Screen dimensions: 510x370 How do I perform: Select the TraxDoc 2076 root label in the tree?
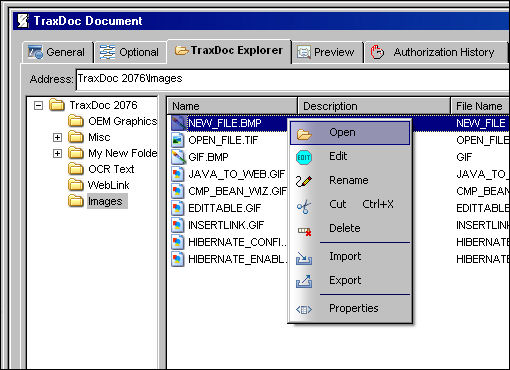click(x=103, y=105)
